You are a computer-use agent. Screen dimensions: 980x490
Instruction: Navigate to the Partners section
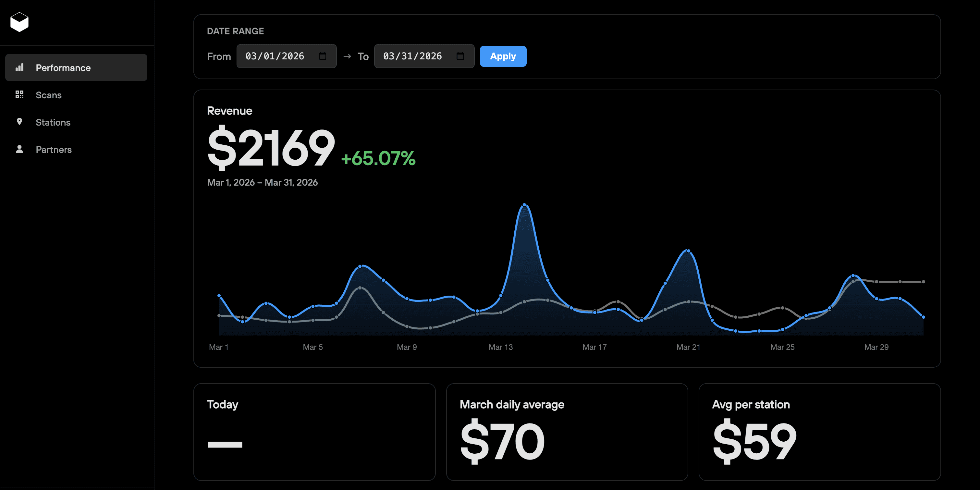pyautogui.click(x=54, y=150)
